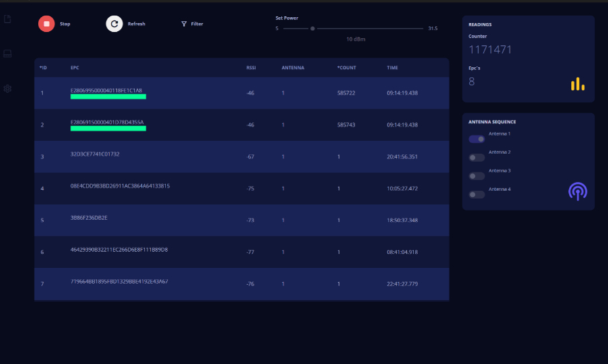Screen dimensions: 608x364
Task: Click the EPC column header
Action: pos(75,68)
